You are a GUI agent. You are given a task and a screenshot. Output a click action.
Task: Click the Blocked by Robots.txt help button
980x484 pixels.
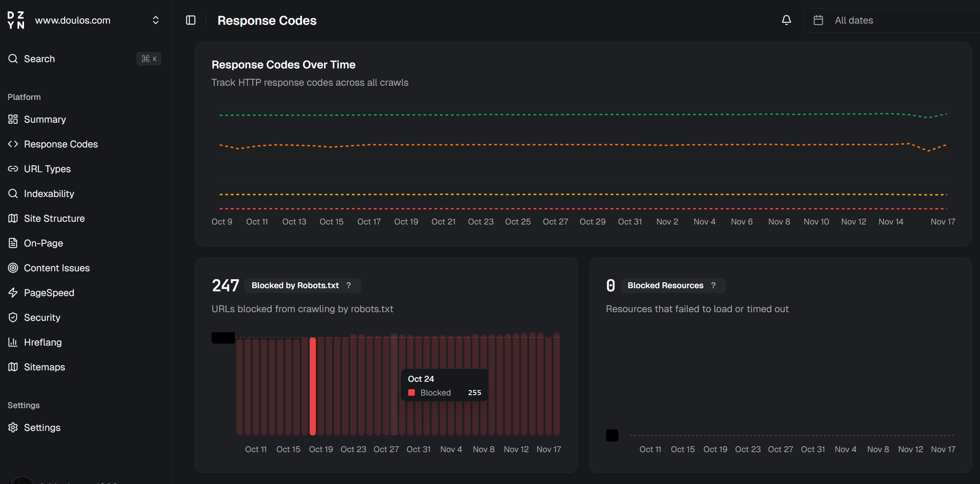pos(349,285)
